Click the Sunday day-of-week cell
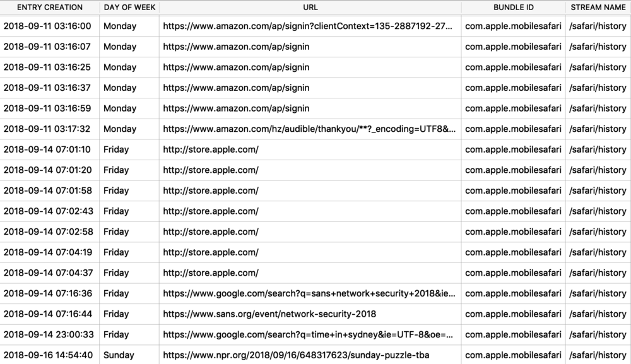The width and height of the screenshot is (631, 364). (119, 355)
